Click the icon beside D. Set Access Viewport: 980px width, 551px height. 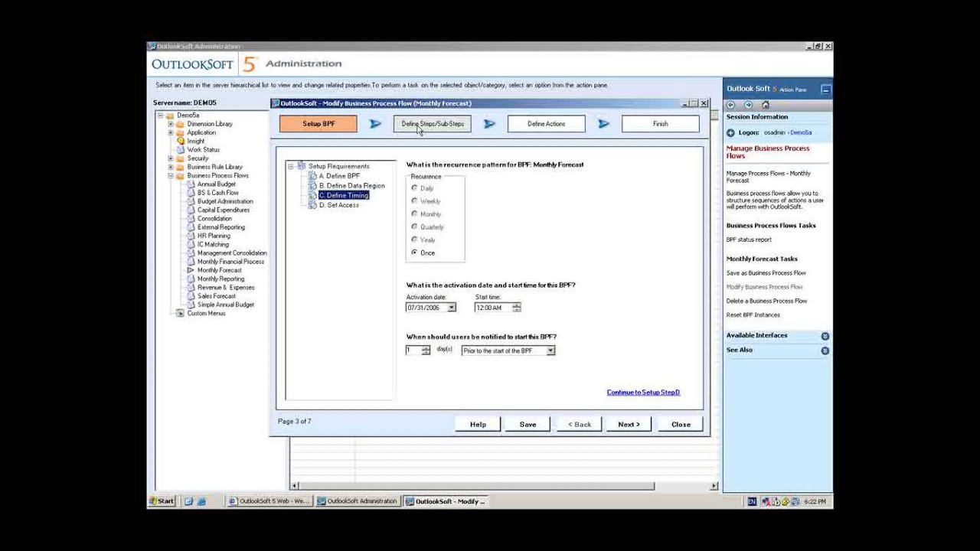coord(312,205)
